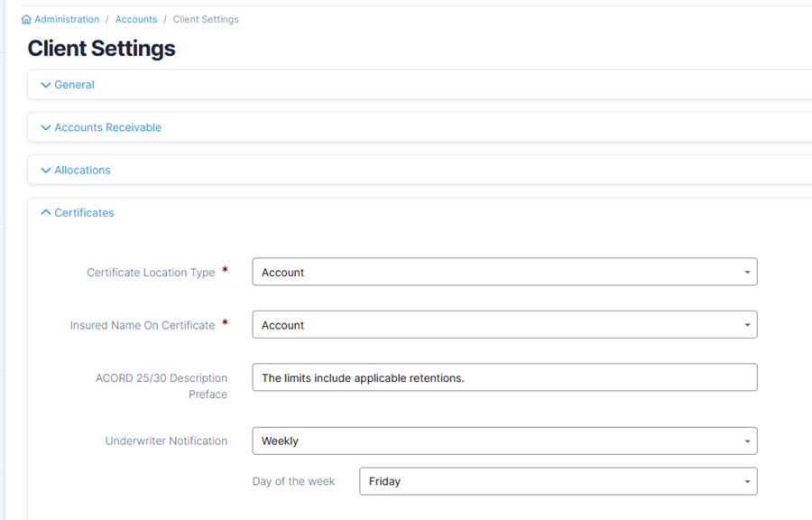
Task: Click the Certificate Location Type dropdown arrow
Action: 747,273
